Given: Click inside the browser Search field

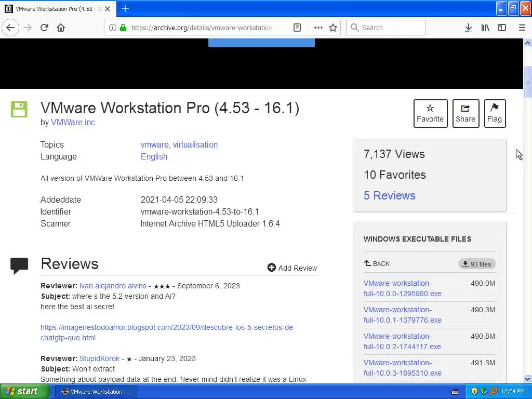Looking at the screenshot, I should (385, 28).
